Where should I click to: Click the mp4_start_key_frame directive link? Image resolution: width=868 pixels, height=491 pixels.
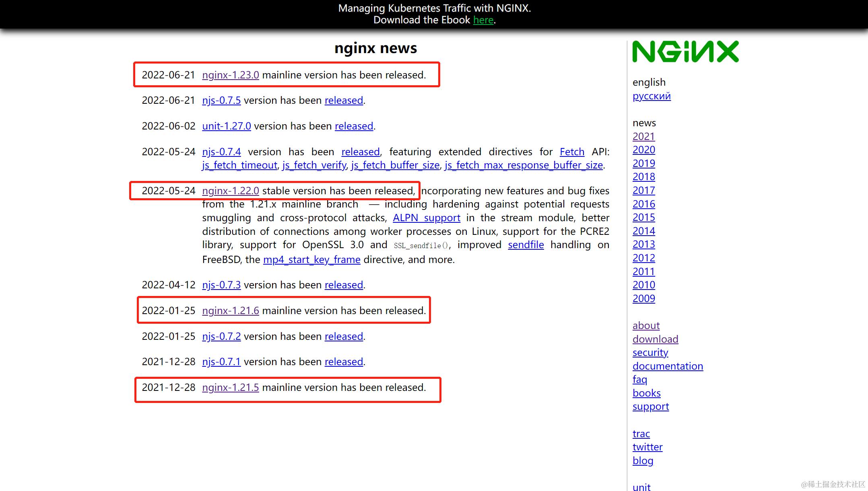coord(311,260)
